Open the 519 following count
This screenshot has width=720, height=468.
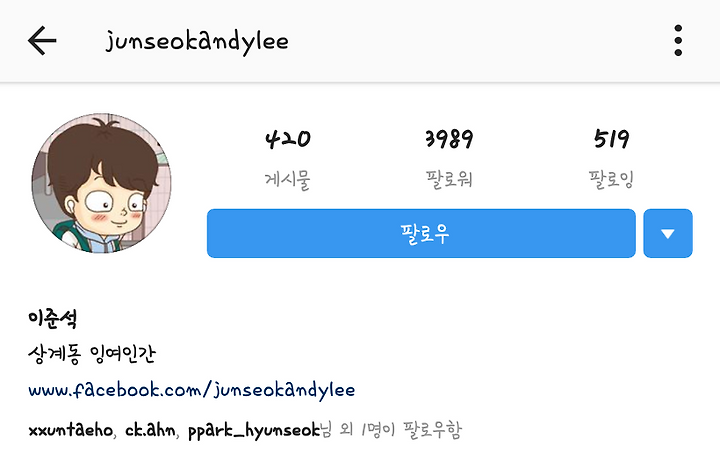[x=611, y=139]
